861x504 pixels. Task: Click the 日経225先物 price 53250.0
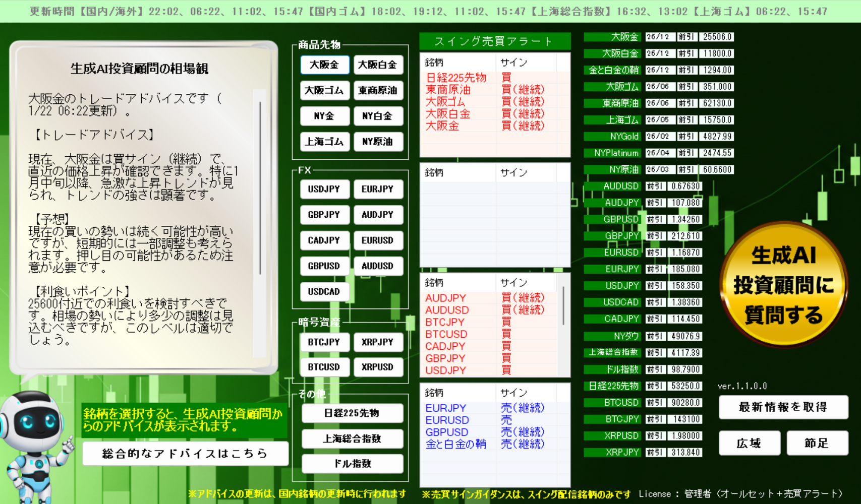tap(685, 386)
